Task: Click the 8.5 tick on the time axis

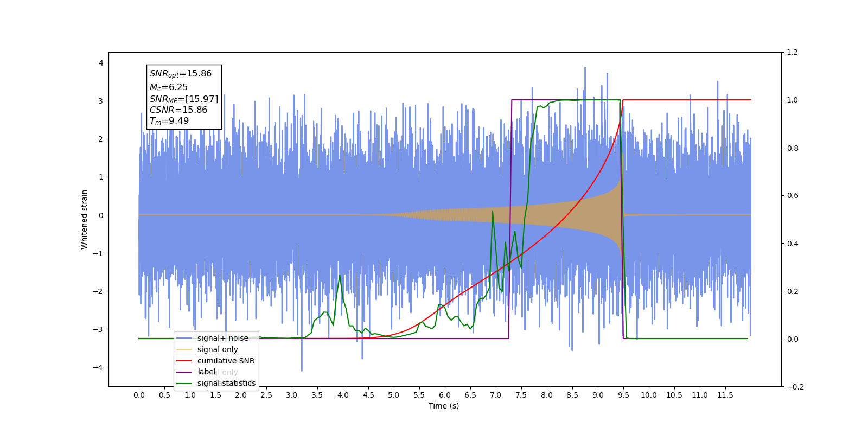Action: pyautogui.click(x=572, y=395)
